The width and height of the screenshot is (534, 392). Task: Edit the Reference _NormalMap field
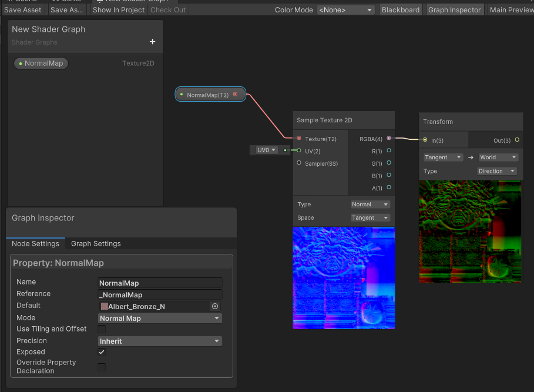pos(160,294)
